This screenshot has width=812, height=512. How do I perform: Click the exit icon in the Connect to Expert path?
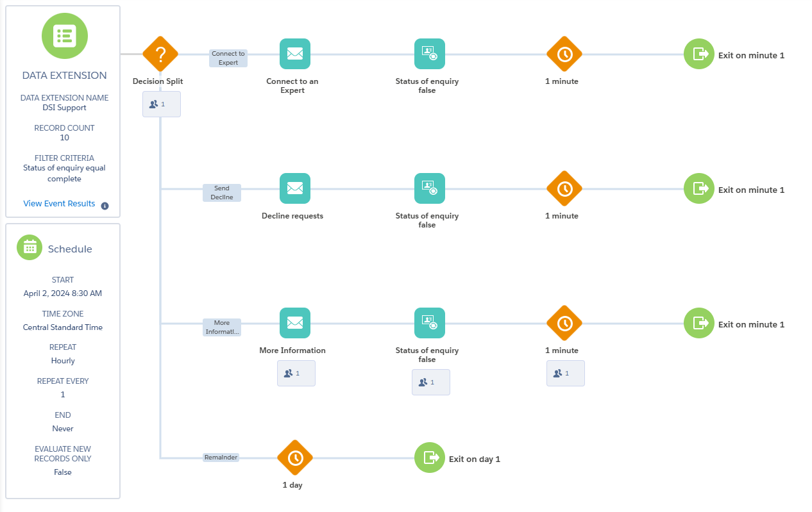[x=699, y=54]
